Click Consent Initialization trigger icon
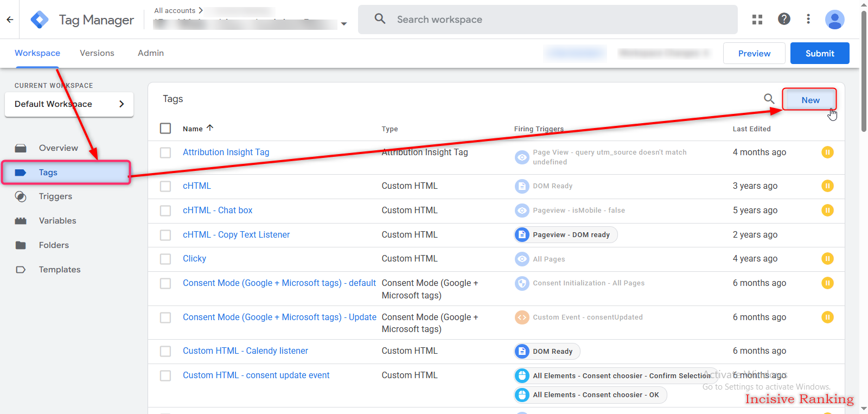The image size is (868, 414). [x=522, y=283]
